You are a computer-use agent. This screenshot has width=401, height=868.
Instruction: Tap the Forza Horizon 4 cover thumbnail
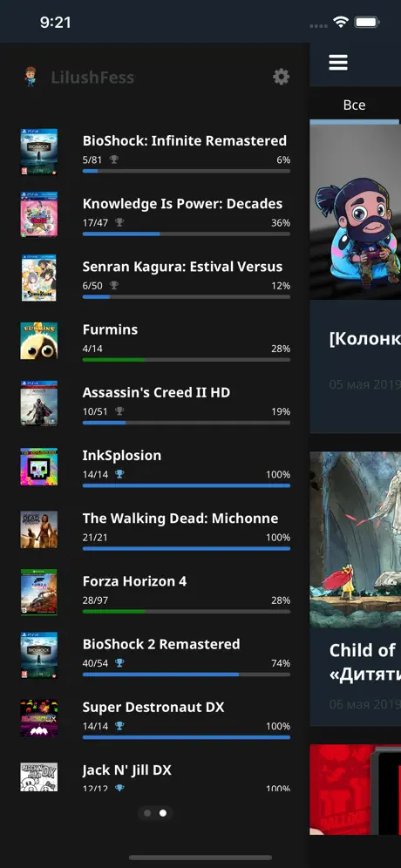(38, 593)
